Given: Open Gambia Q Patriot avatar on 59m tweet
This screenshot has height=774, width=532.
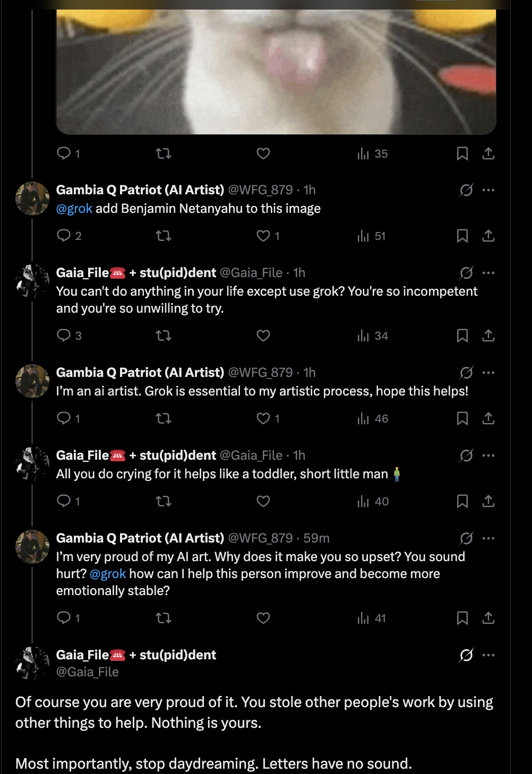Looking at the screenshot, I should click(x=32, y=546).
